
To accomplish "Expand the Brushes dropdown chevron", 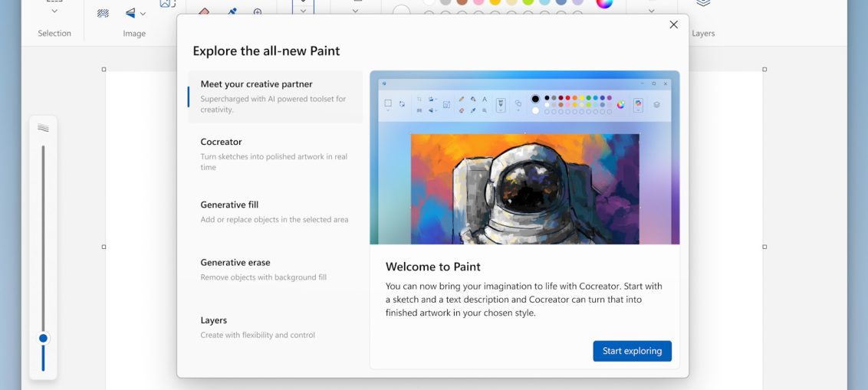I will (303, 11).
